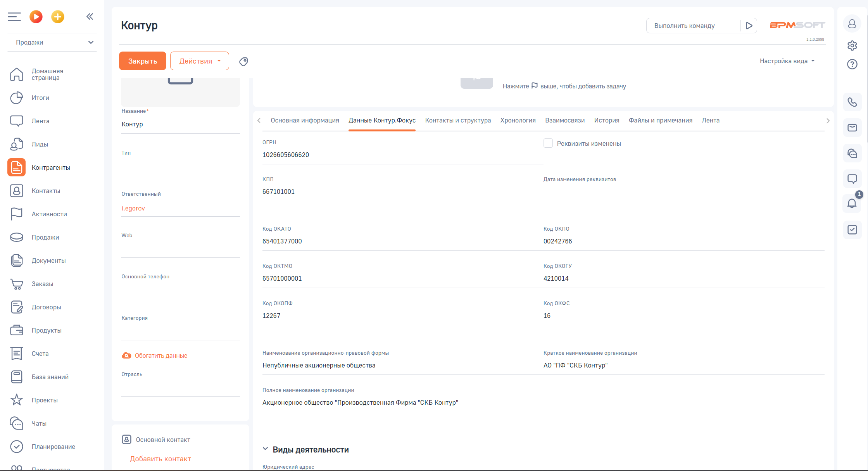Click the Добавить контакт link

[x=160, y=459]
